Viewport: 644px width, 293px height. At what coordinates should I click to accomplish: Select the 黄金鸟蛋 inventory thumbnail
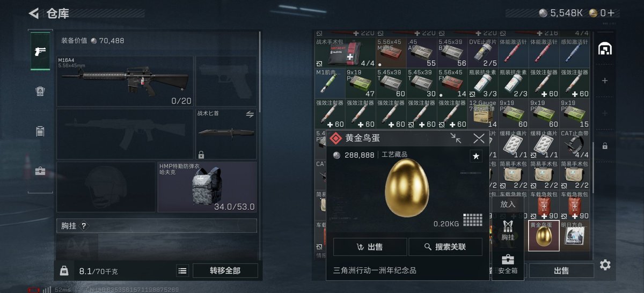click(544, 236)
